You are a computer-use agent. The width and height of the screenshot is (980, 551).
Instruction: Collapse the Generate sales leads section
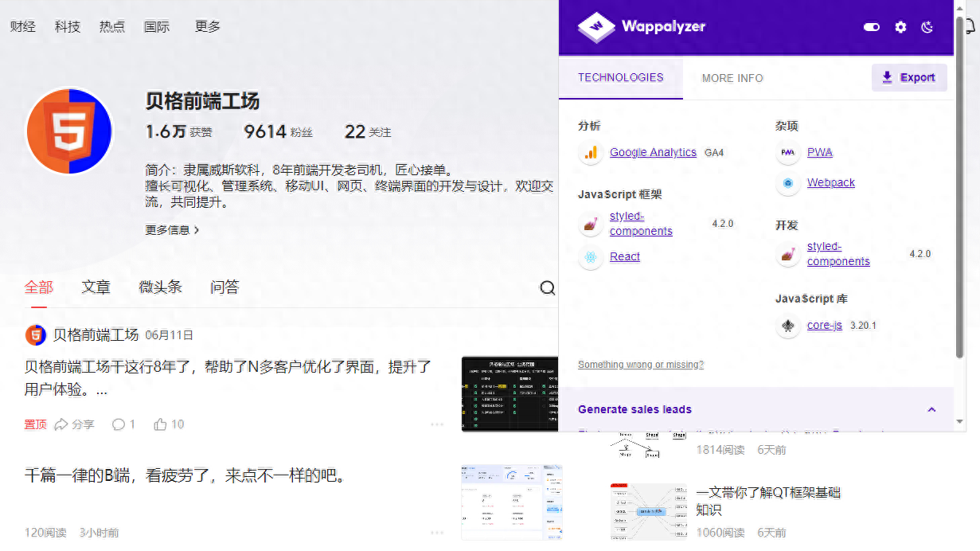[x=931, y=409]
